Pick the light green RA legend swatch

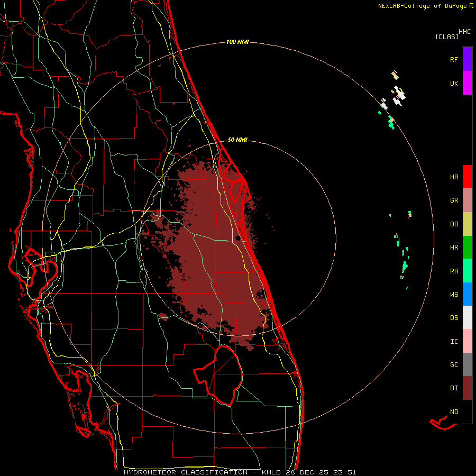[467, 271]
